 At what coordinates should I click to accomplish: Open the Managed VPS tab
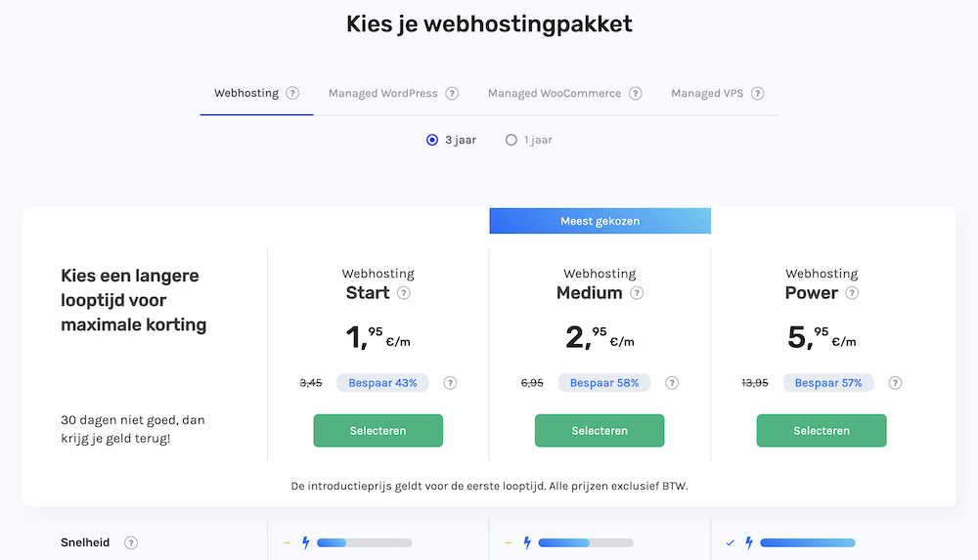tap(707, 94)
